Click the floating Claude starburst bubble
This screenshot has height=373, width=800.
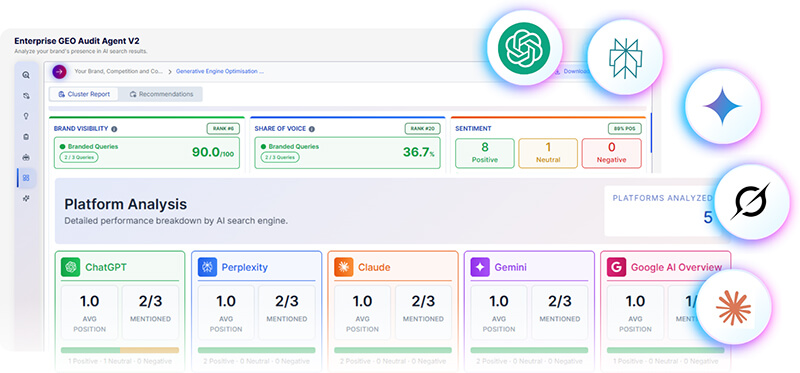733,308
